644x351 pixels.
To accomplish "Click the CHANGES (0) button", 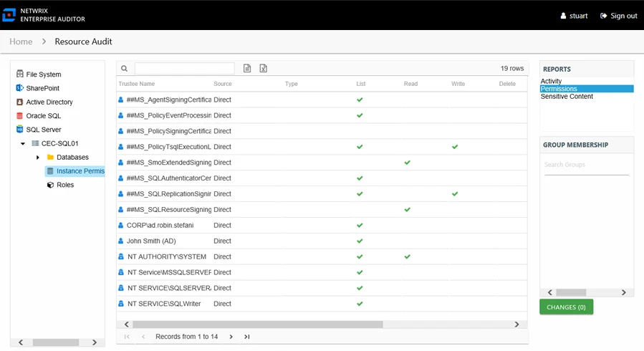I will click(x=567, y=307).
